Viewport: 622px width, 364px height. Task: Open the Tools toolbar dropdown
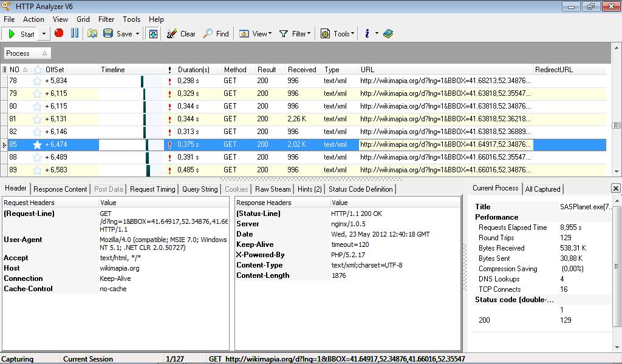tap(337, 34)
